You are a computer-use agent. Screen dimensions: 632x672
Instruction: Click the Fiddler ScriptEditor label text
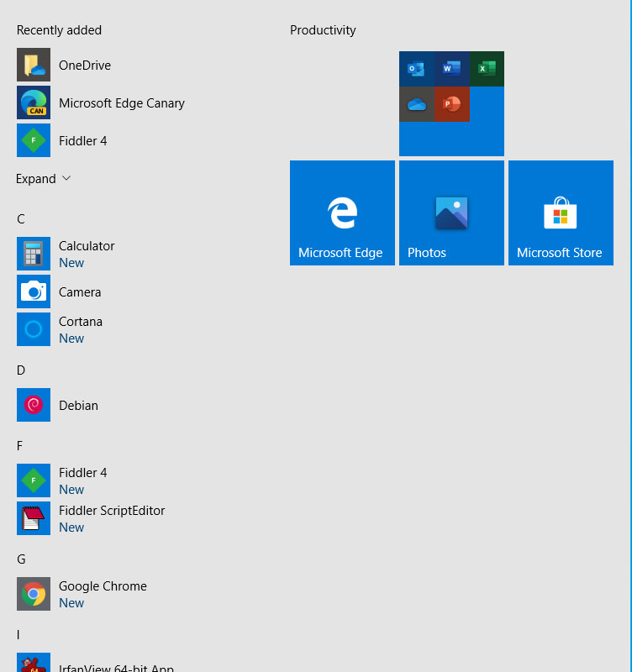click(x=112, y=511)
